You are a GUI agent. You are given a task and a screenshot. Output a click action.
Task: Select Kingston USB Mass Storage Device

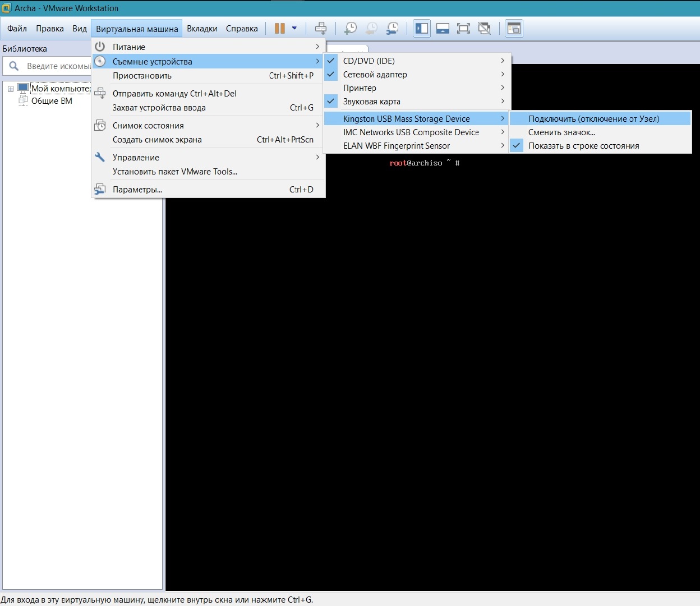[x=416, y=118]
